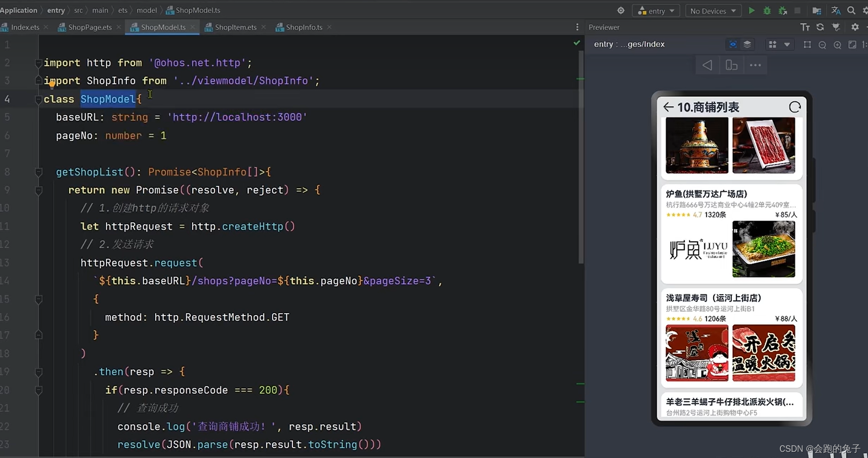This screenshot has width=868, height=458.
Task: Open the entry run configuration dropdown
Action: point(656,10)
